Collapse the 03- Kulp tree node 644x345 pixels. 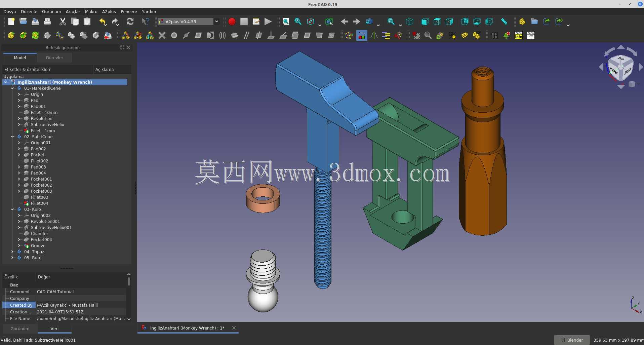[12, 209]
